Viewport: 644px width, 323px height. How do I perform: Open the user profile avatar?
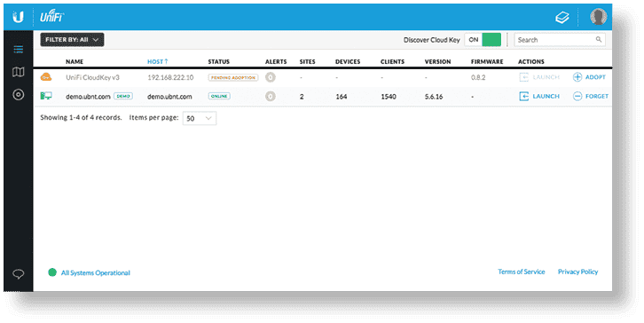[x=599, y=17]
